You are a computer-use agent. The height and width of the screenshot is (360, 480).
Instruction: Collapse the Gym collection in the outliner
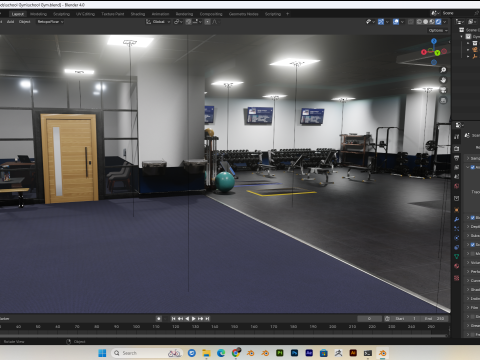[x=462, y=36]
